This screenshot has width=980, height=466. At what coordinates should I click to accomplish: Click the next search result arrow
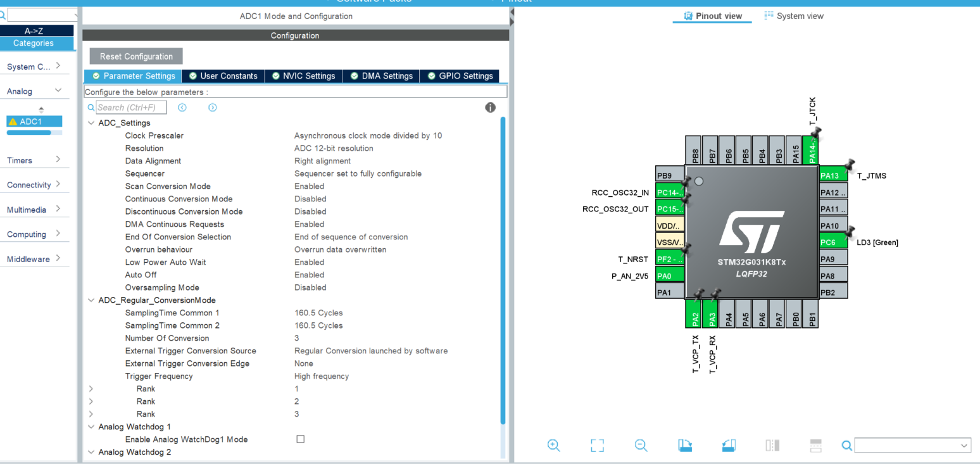(212, 107)
